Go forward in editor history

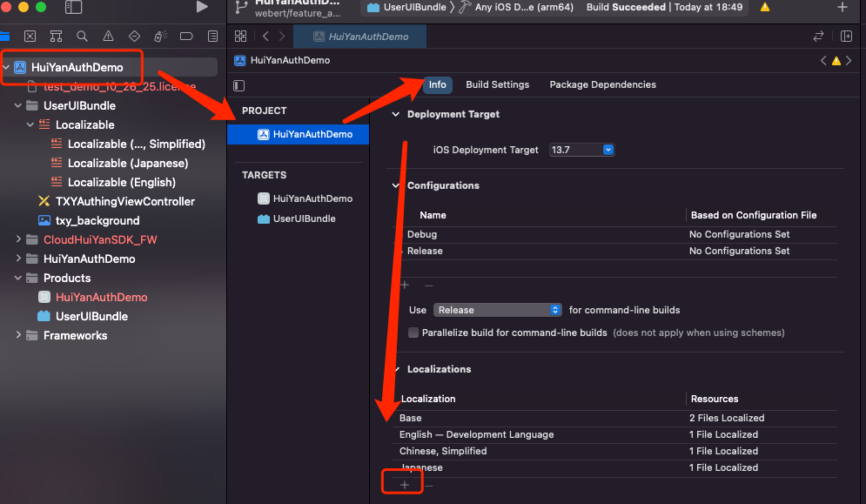coord(282,37)
